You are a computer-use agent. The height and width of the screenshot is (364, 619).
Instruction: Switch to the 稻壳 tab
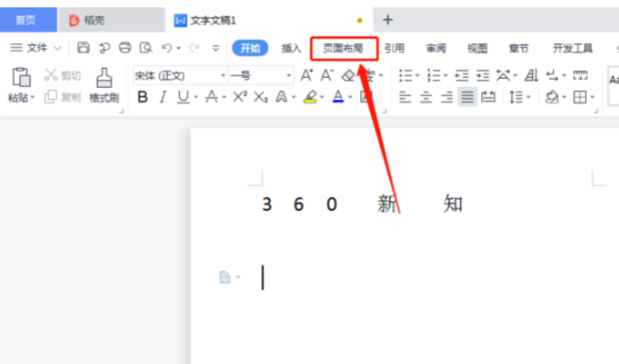tap(111, 20)
